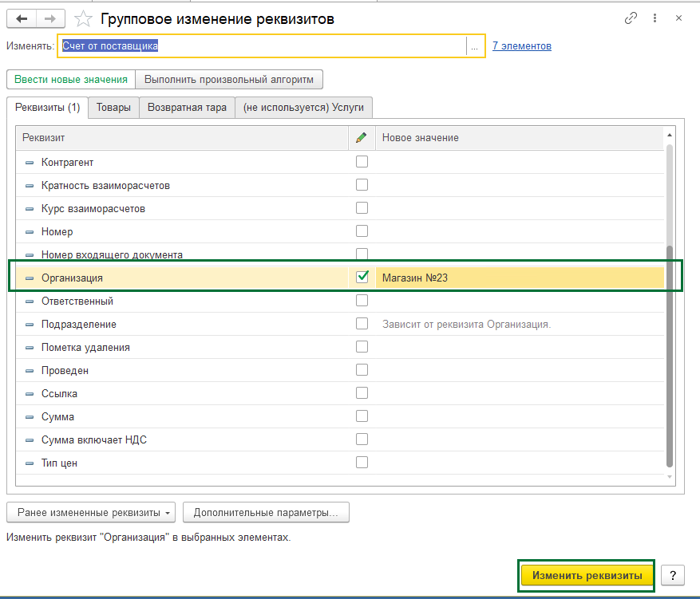The width and height of the screenshot is (700, 599).
Task: Click the attribute icon next to Сумма
Action: (x=30, y=417)
